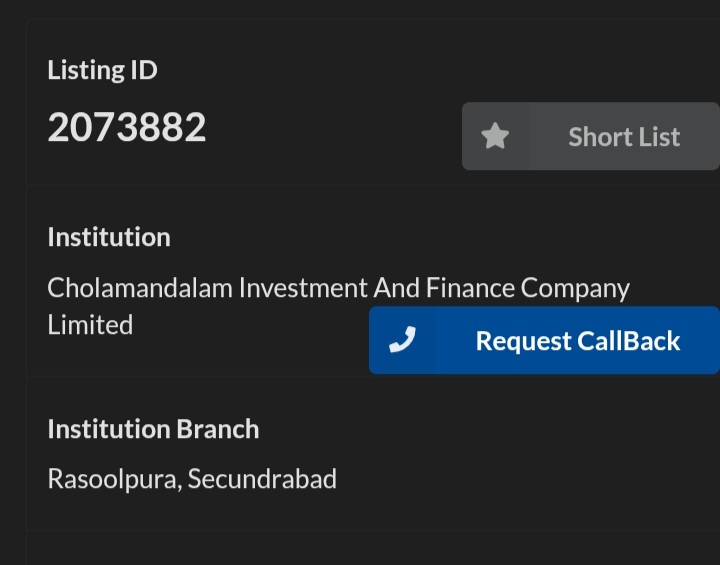Click the word Company in institution name
Viewport: 720px width, 565px height.
(575, 289)
